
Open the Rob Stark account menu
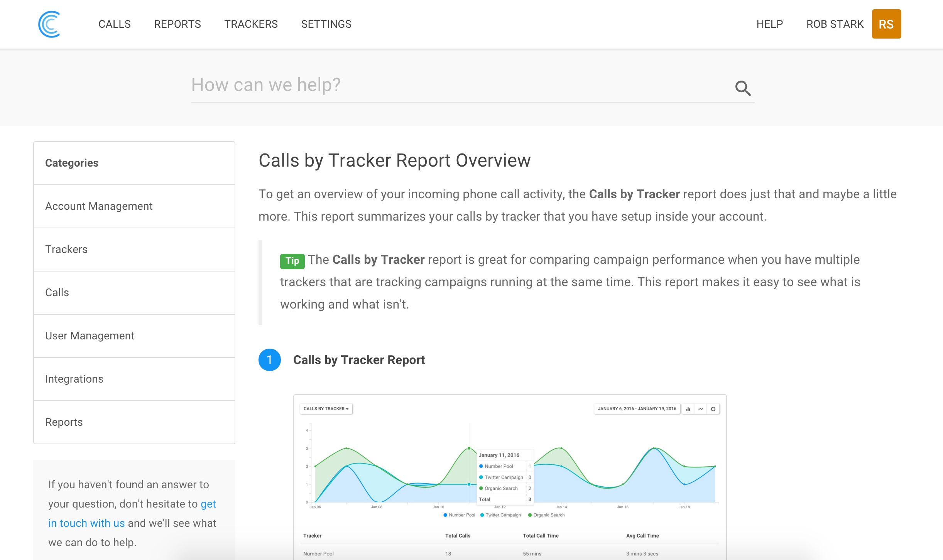835,24
